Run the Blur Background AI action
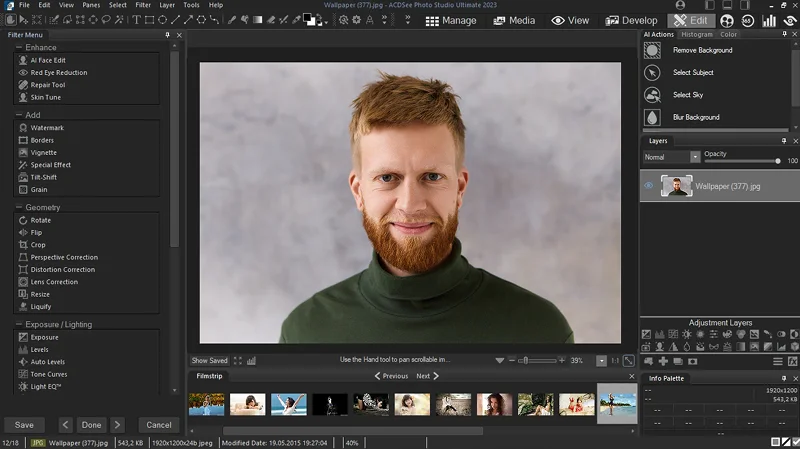 [x=696, y=117]
